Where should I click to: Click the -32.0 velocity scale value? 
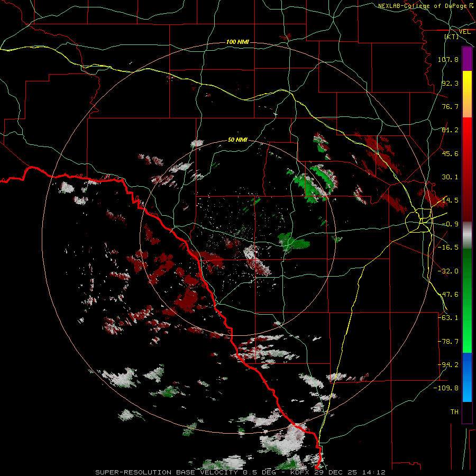coord(448,271)
